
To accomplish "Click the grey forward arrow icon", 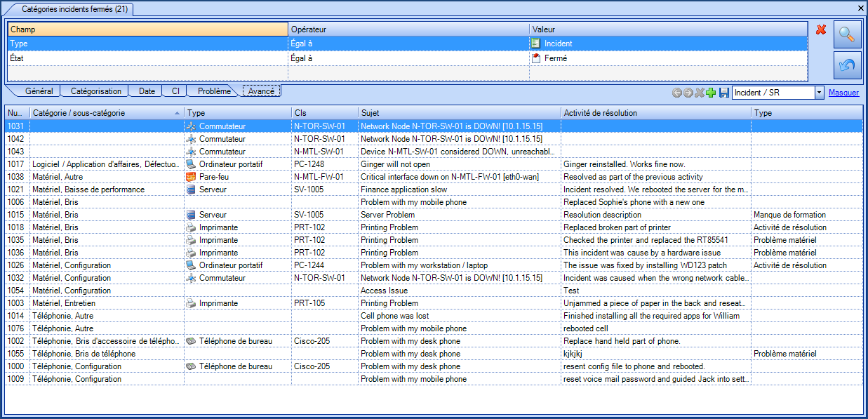I will click(x=688, y=93).
